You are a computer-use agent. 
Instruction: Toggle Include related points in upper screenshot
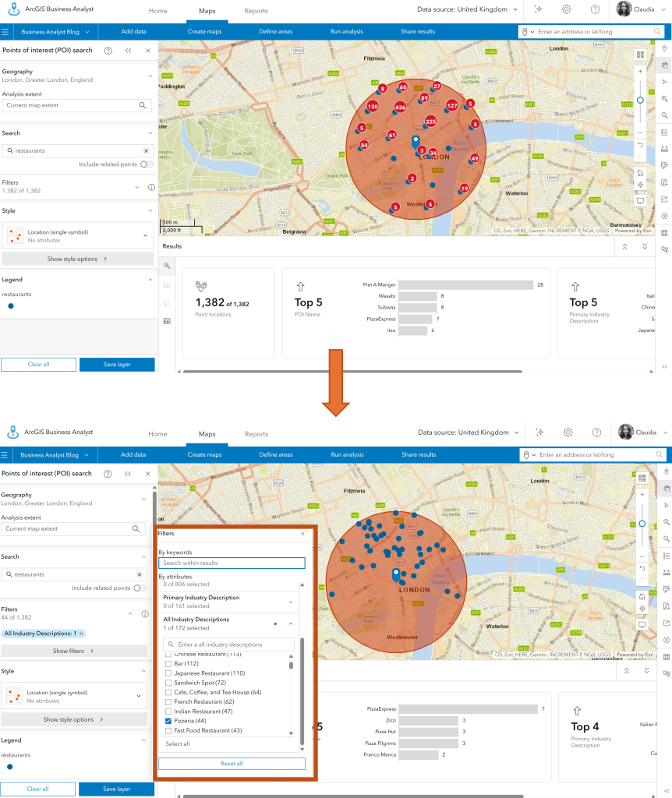point(147,164)
